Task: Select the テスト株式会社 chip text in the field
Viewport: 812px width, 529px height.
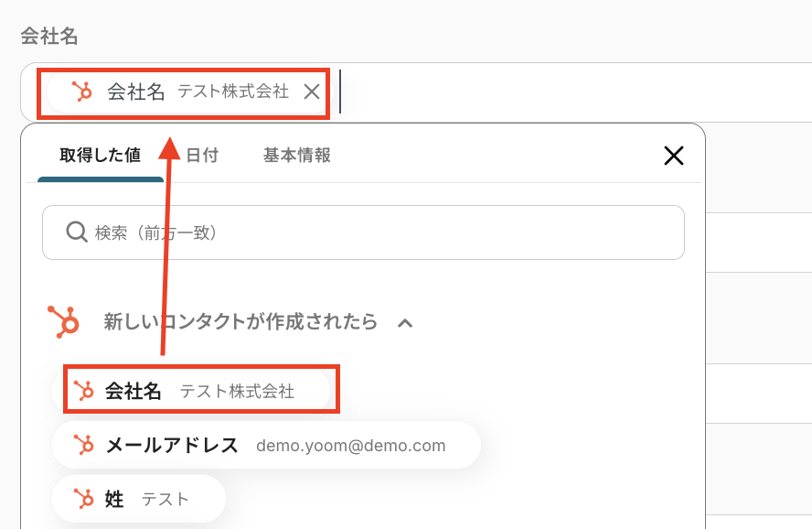Action: pyautogui.click(x=233, y=92)
